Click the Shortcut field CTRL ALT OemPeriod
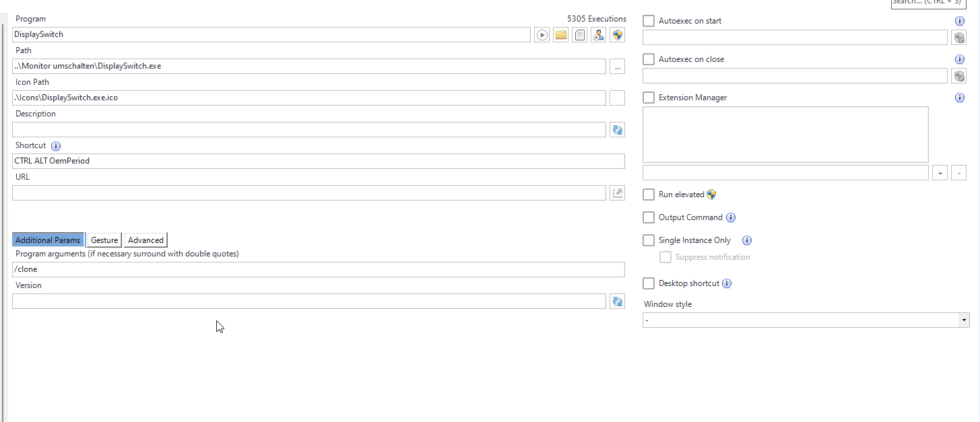The image size is (980, 422). coord(319,162)
